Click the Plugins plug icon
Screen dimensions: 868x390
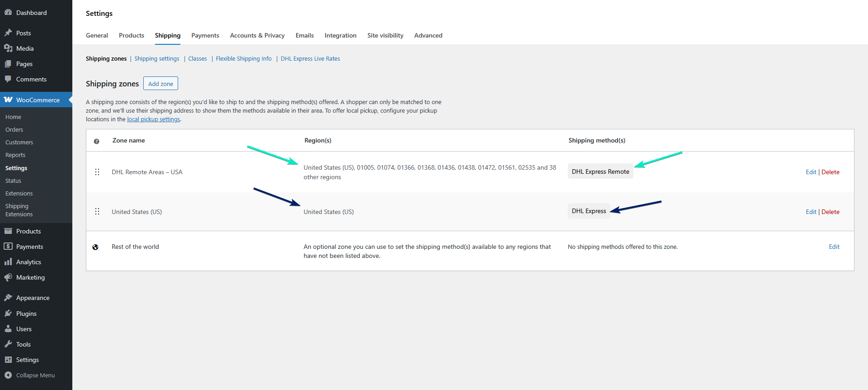click(x=8, y=314)
